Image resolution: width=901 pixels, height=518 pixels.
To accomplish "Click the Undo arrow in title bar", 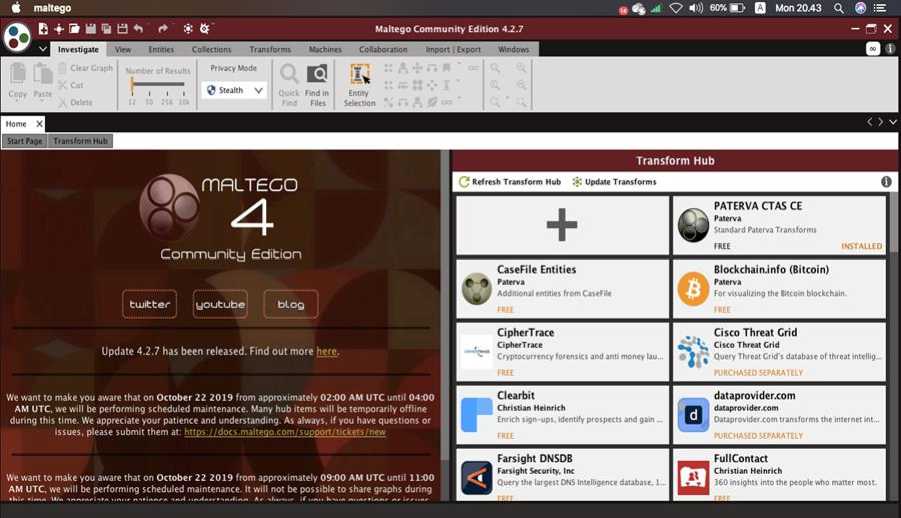I will [x=138, y=28].
